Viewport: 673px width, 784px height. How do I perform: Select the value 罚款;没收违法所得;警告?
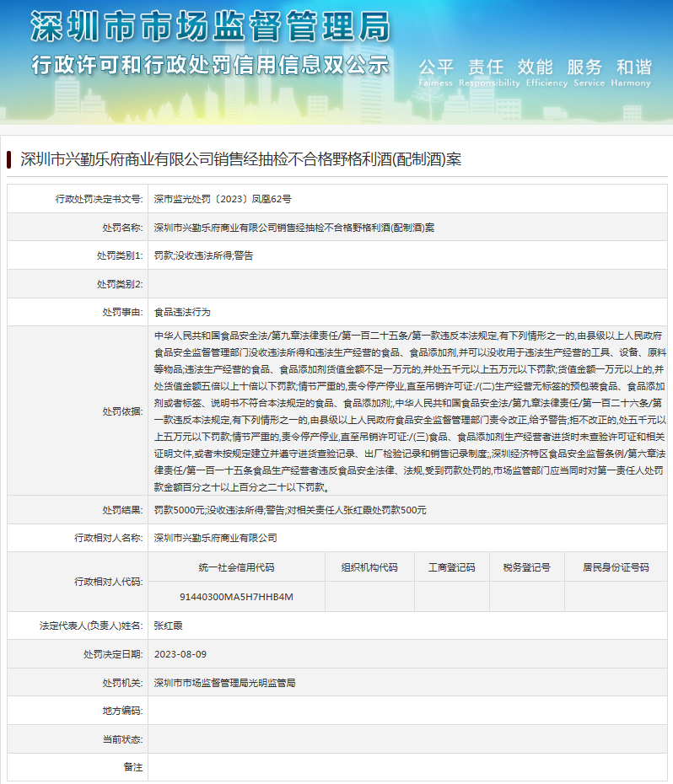pyautogui.click(x=203, y=255)
